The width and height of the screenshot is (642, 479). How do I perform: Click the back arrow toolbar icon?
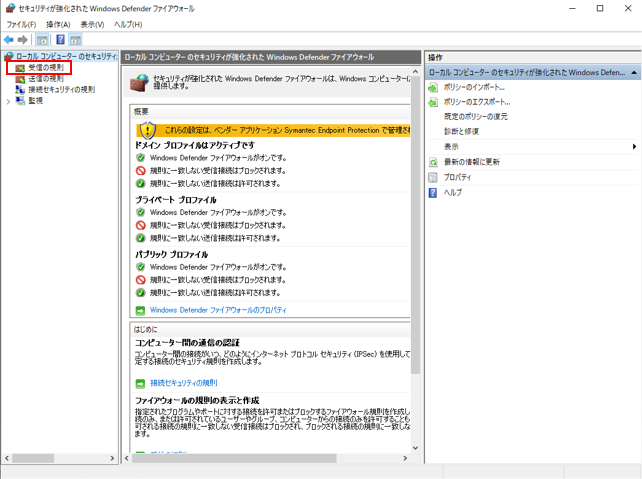pos(9,39)
